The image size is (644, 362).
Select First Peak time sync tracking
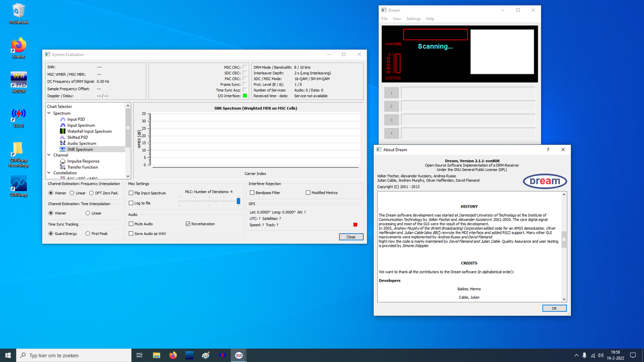click(88, 233)
